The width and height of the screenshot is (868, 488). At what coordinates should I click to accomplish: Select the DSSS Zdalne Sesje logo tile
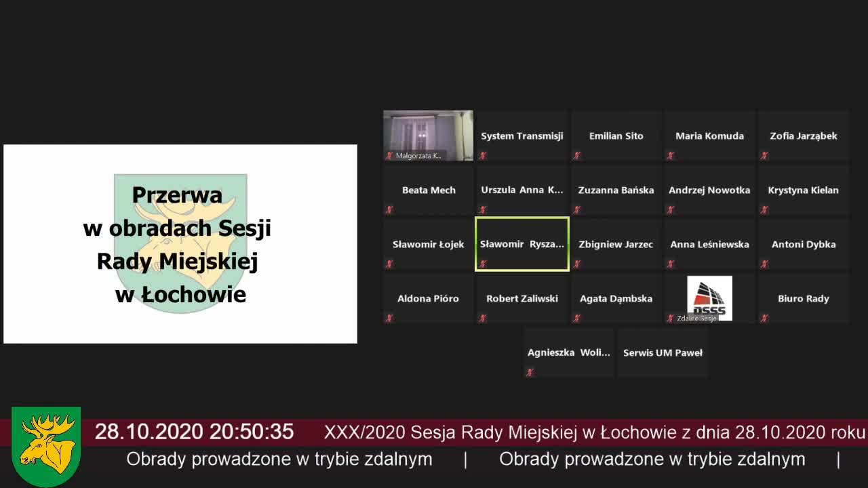[710, 297]
